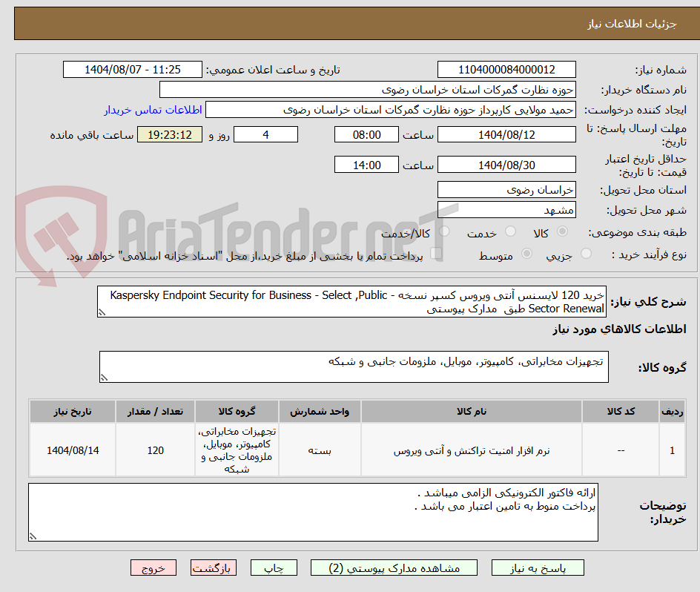This screenshot has height=592, width=700.
Task: Click the announcement date field 1404/08/07 - 11:25
Action: pyautogui.click(x=133, y=70)
